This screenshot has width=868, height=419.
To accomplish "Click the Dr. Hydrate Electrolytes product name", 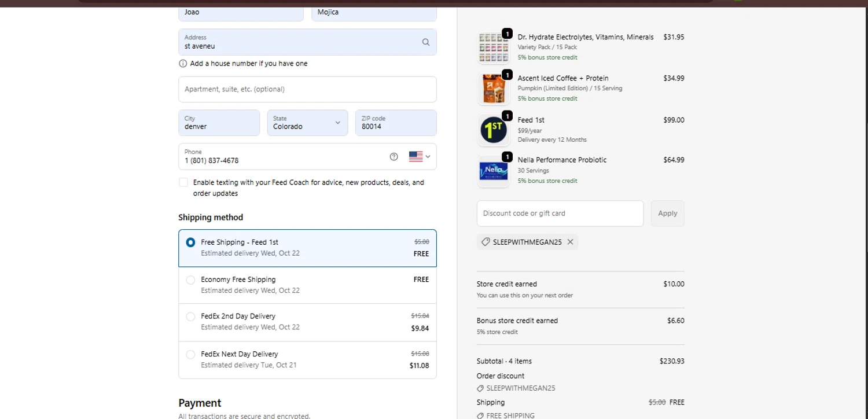I will coord(586,37).
